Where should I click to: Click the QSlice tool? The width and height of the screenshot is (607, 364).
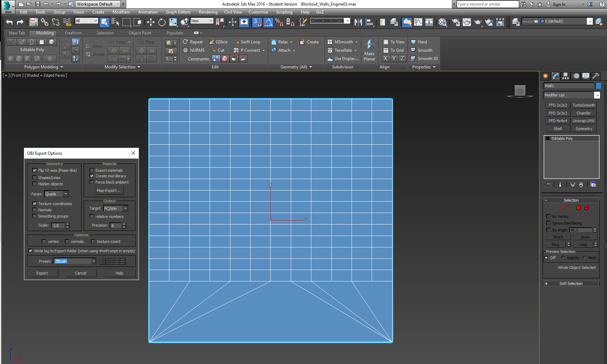coord(218,42)
